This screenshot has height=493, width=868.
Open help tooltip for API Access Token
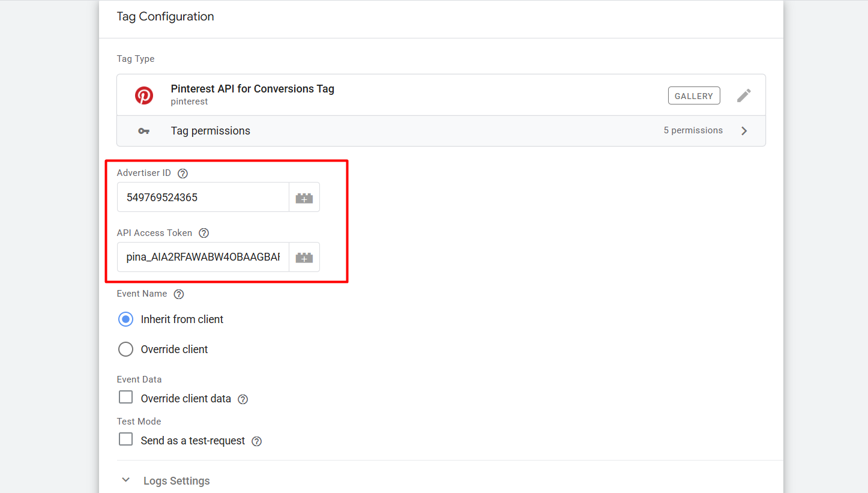click(x=204, y=233)
